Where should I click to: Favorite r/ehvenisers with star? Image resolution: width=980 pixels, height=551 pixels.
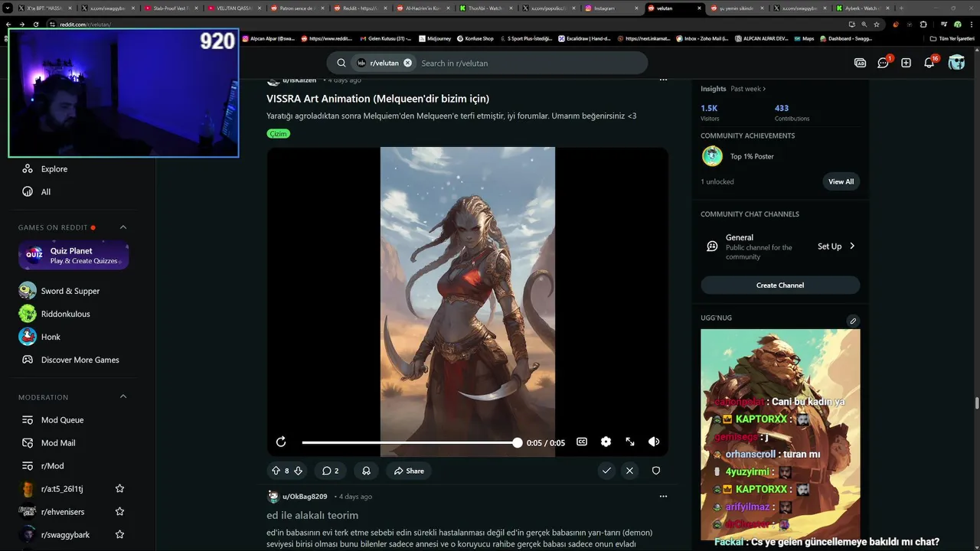coord(119,511)
